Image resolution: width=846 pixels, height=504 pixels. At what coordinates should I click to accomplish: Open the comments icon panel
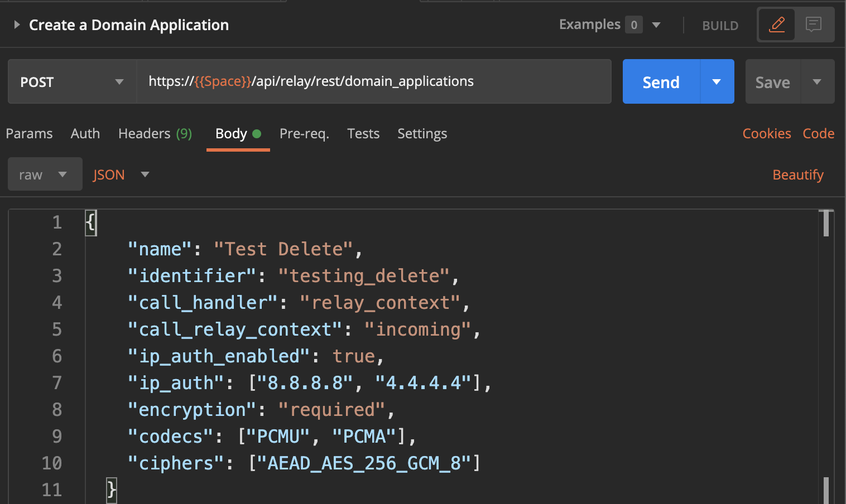pos(814,25)
